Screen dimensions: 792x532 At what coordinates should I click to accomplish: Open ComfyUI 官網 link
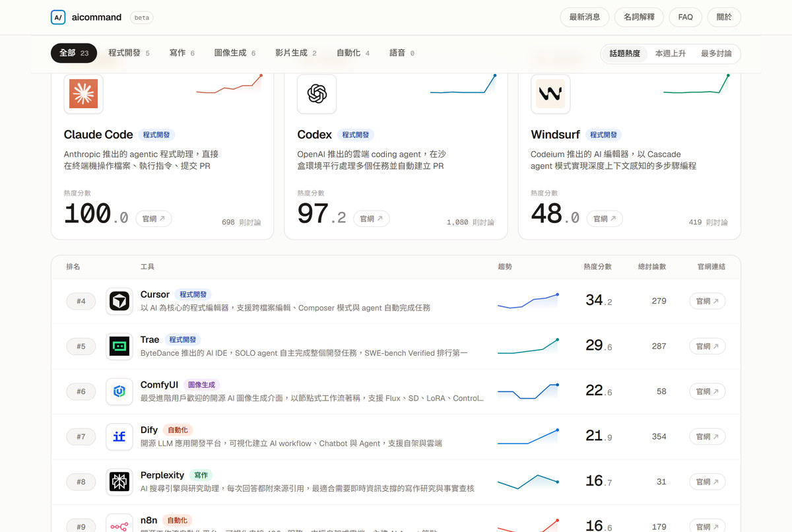708,391
